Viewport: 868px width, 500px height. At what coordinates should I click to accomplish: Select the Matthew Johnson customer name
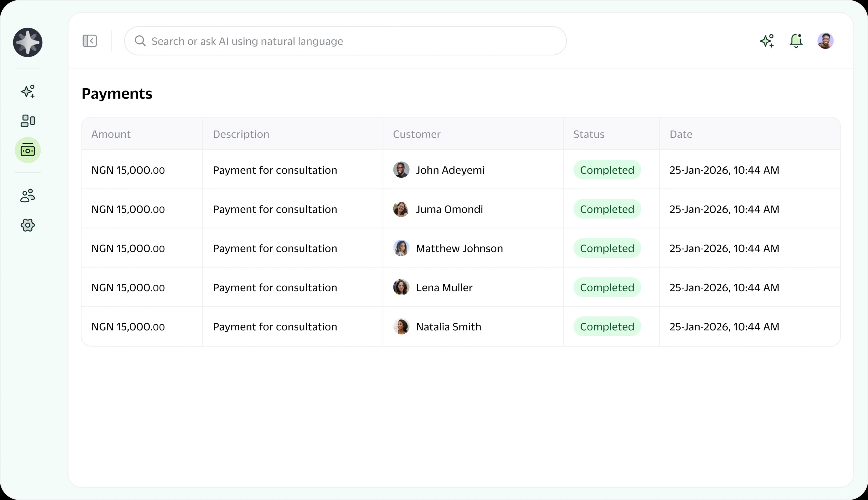tap(459, 248)
